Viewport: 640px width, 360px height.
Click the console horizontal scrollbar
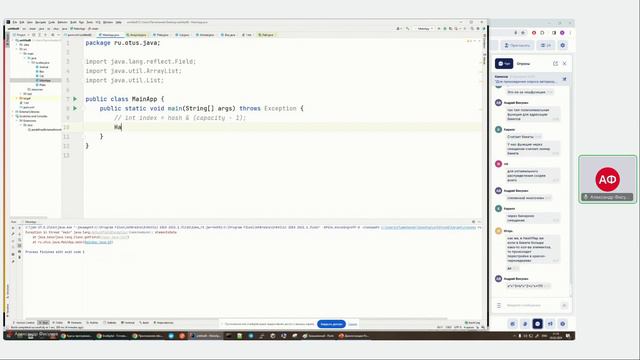click(237, 318)
